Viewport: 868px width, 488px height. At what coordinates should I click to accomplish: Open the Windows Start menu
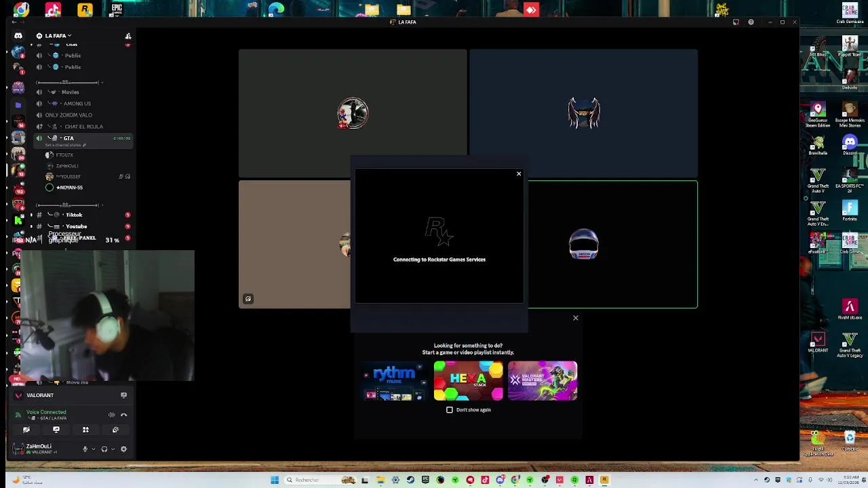pyautogui.click(x=275, y=481)
